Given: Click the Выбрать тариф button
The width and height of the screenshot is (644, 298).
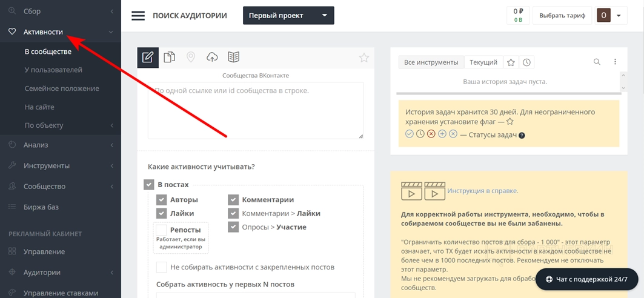Looking at the screenshot, I should [562, 16].
